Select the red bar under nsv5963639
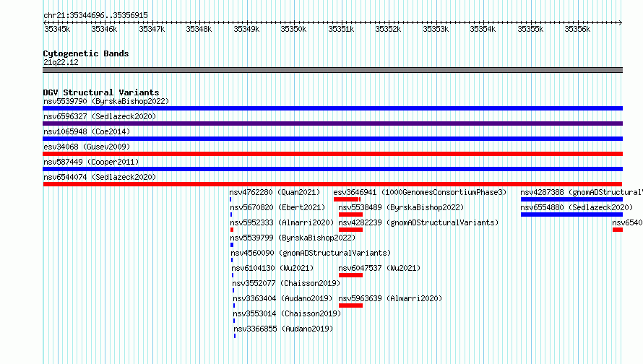The width and height of the screenshot is (643, 364). click(350, 305)
